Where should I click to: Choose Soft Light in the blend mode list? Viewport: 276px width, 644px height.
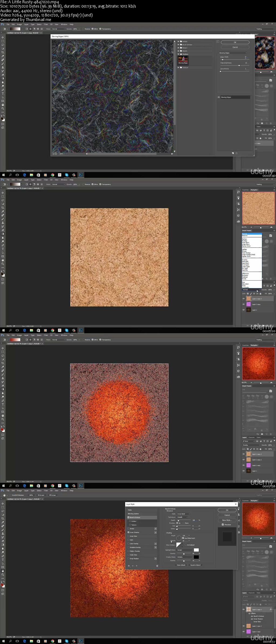[245, 261]
